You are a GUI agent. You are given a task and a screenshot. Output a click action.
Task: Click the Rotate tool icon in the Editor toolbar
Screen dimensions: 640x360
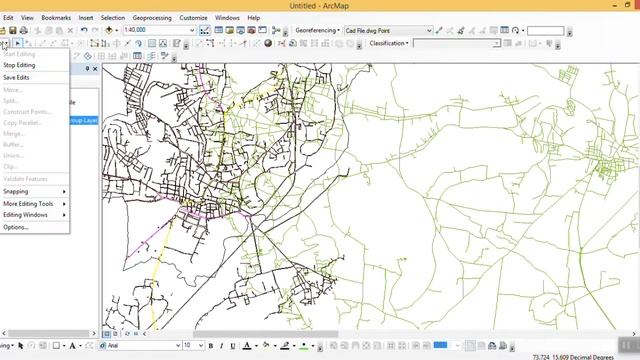[138, 43]
